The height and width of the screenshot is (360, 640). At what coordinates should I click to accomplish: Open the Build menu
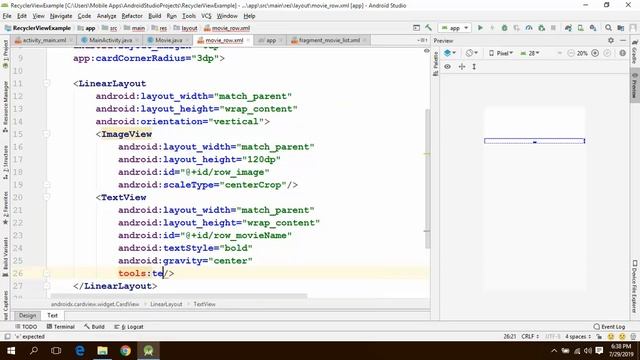point(154,16)
